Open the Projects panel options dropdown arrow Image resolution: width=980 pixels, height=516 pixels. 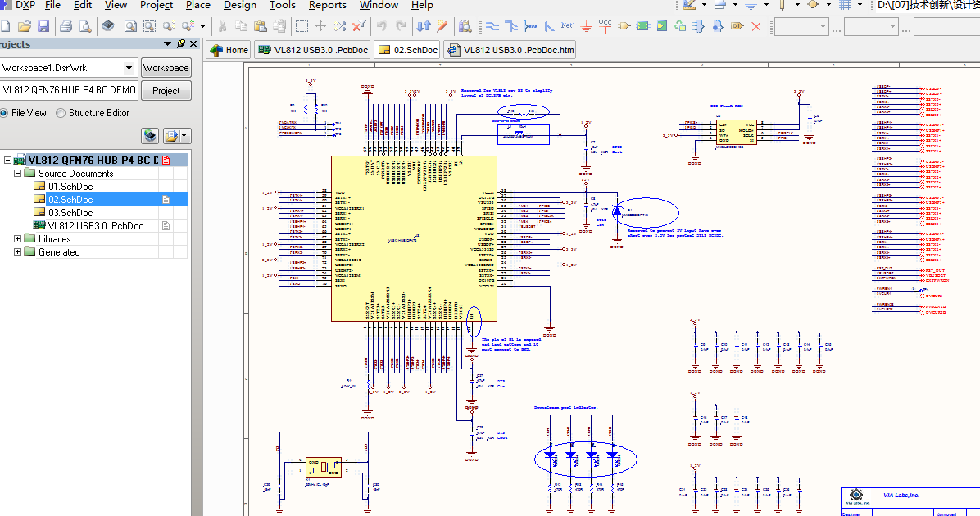167,43
